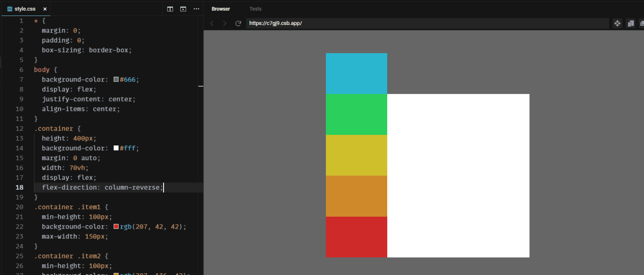The width and height of the screenshot is (644, 275).
Task: Close the style.css editor tab
Action: pos(45,9)
